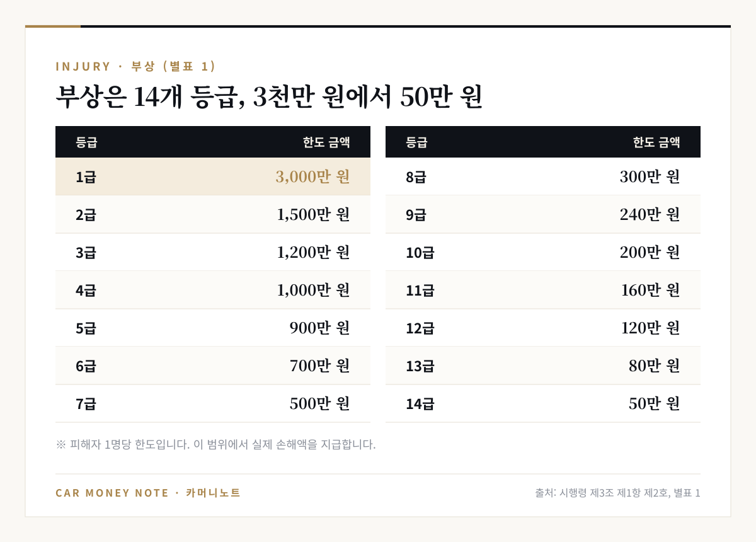Click the 8급 grade cell

416,177
